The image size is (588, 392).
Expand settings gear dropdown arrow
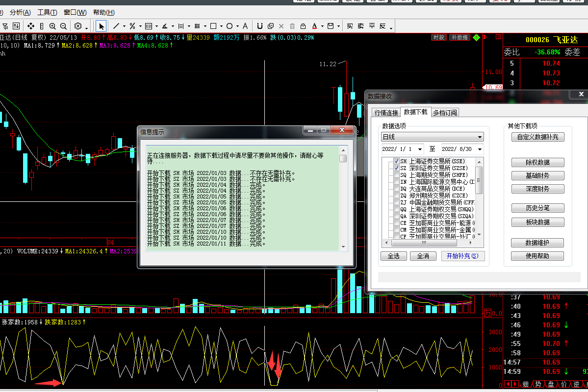[x=86, y=27]
